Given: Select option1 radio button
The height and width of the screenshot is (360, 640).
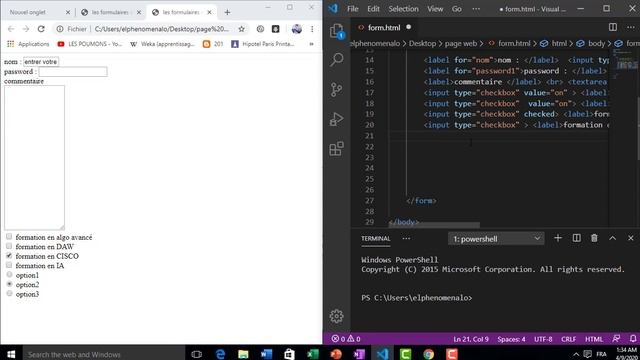Looking at the screenshot, I should click(9, 275).
